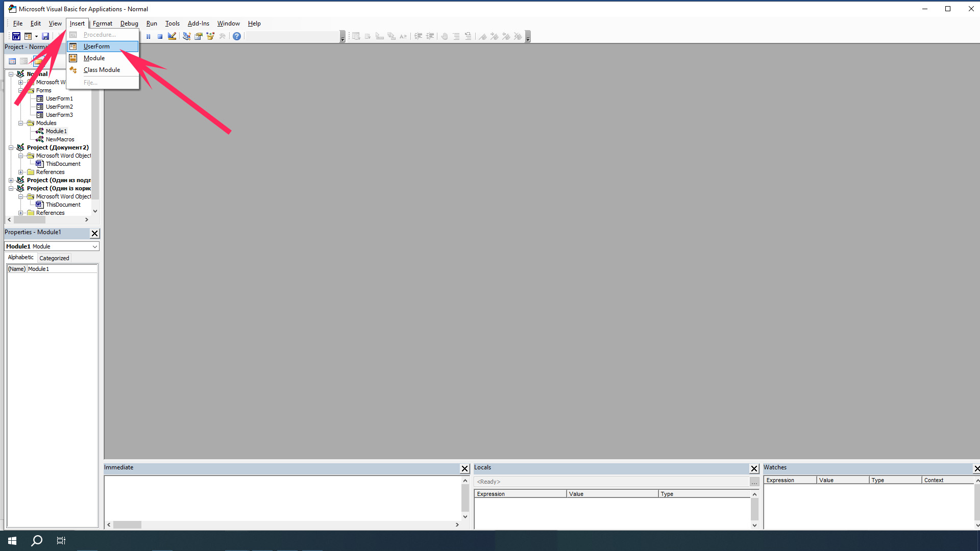Select NewMacros module in the tree

[60, 139]
